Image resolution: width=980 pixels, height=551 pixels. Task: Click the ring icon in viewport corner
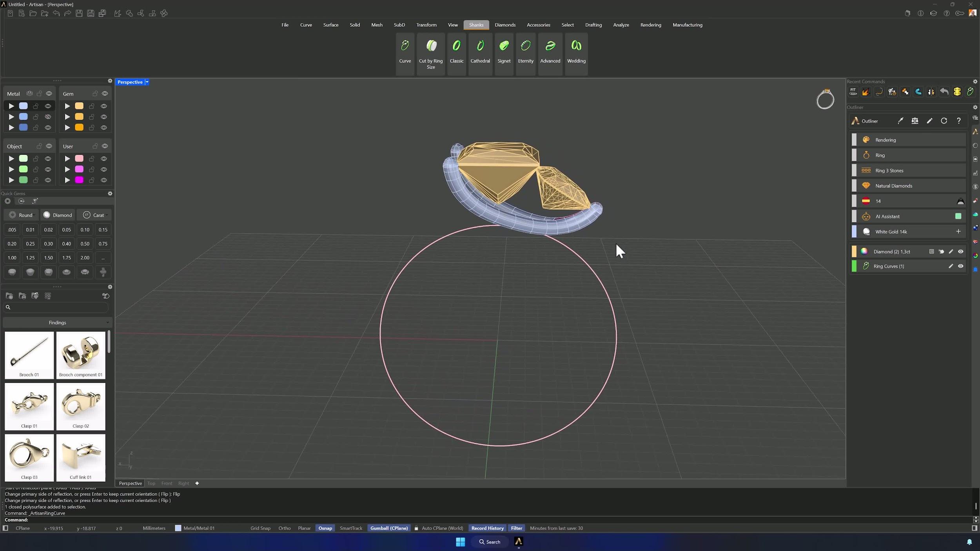(x=825, y=99)
